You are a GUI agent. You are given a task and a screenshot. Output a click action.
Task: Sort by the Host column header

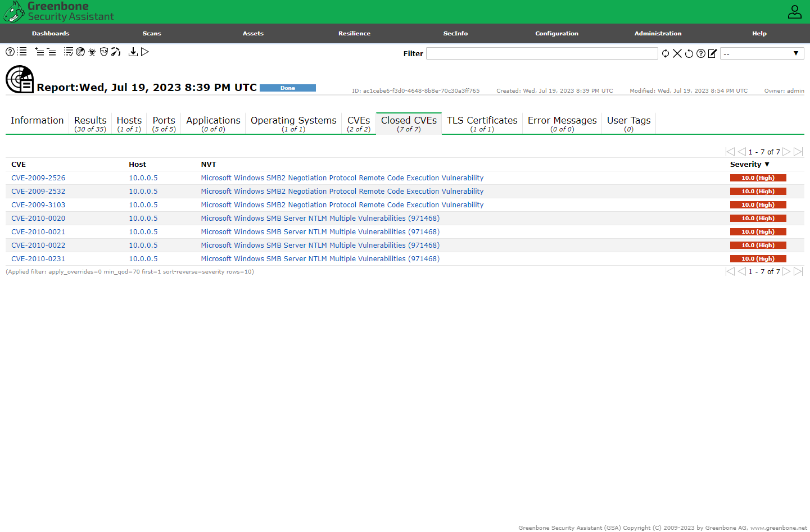point(137,165)
